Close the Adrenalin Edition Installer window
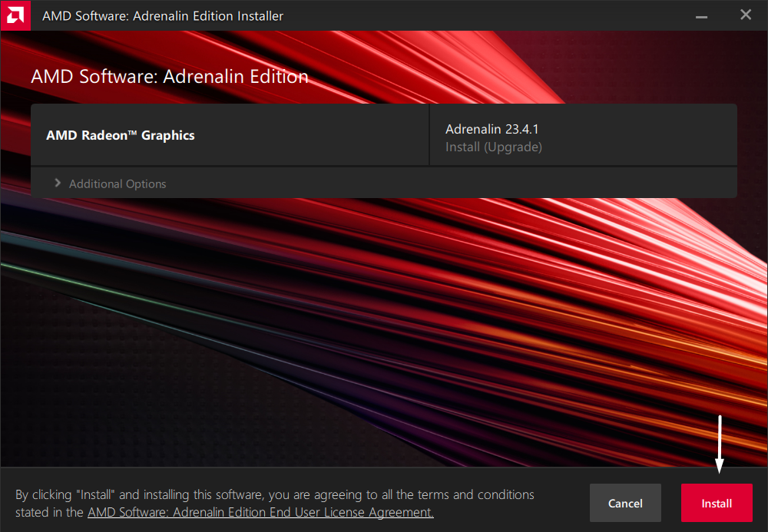 click(745, 15)
